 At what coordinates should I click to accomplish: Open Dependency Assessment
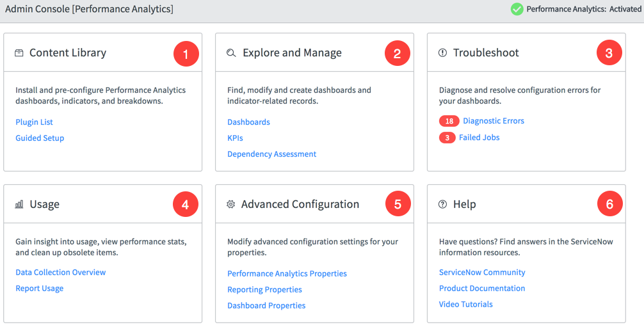(272, 154)
